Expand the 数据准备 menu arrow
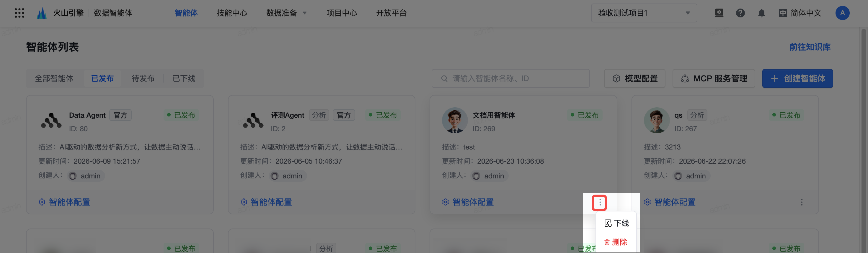This screenshot has height=253, width=868. [305, 13]
